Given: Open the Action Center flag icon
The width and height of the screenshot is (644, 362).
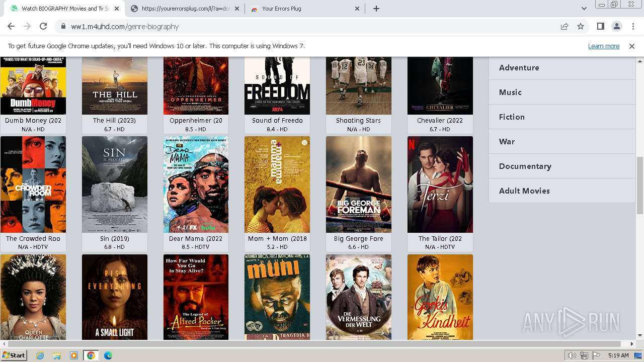Looking at the screenshot, I should point(597,355).
